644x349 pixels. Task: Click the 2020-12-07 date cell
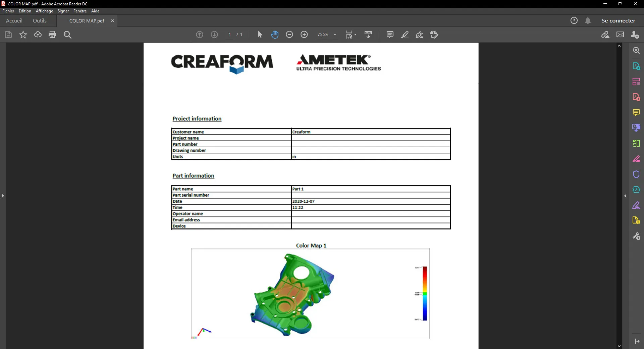click(x=371, y=201)
